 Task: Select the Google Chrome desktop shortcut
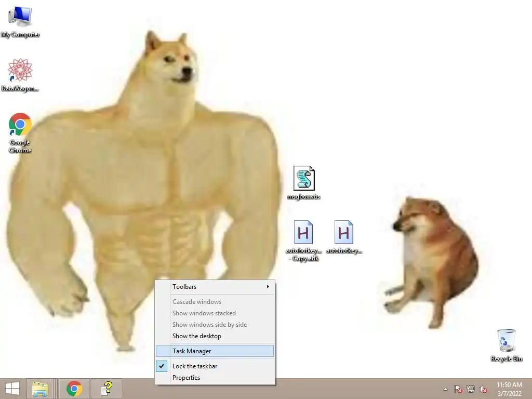pyautogui.click(x=20, y=132)
